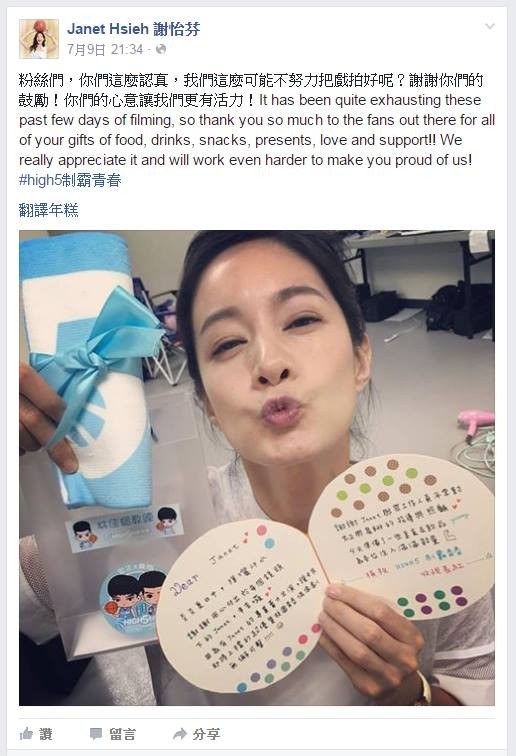The image size is (516, 756).
Task: Click the 翻譯年糕 translate link
Action: pos(48,210)
